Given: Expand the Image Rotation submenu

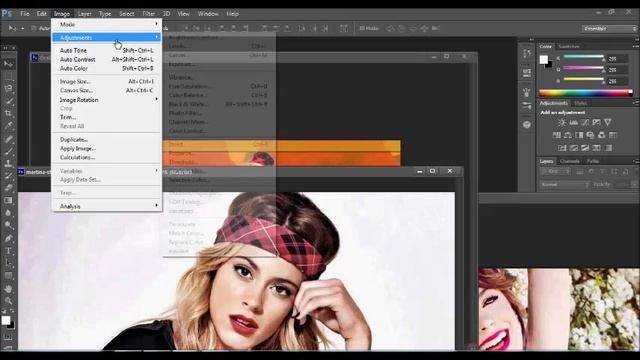Looking at the screenshot, I should [107, 100].
